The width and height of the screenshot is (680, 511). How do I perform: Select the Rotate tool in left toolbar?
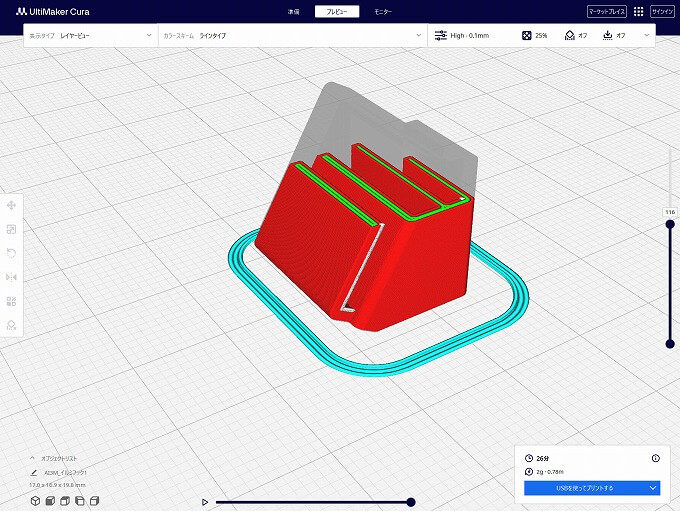click(x=11, y=253)
